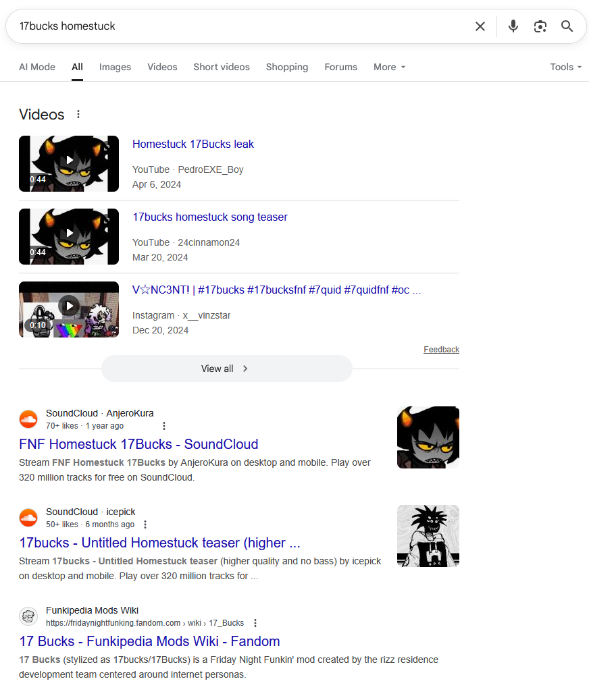Click the magnifying glass search icon
Screen dimensions: 589x700
tap(567, 26)
